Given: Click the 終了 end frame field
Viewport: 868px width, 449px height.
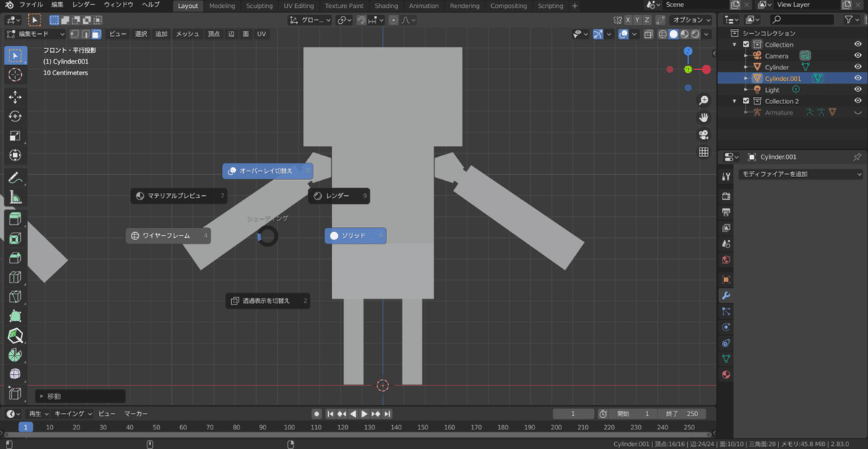Looking at the screenshot, I should pos(681,414).
